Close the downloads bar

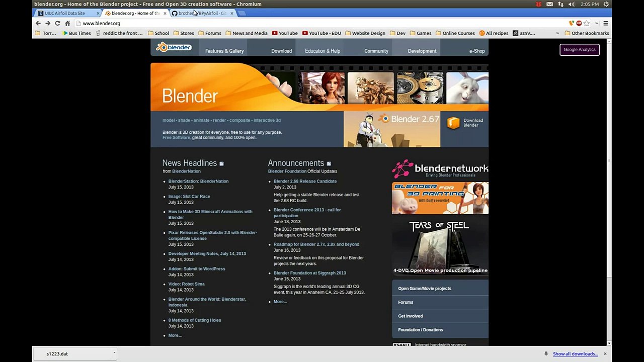[x=605, y=354]
